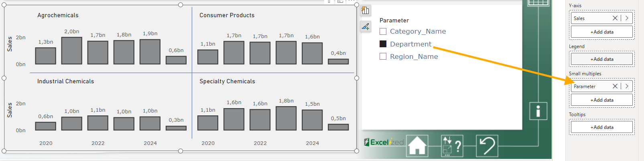
Task: Click the Parameter slicer header
Action: [394, 20]
